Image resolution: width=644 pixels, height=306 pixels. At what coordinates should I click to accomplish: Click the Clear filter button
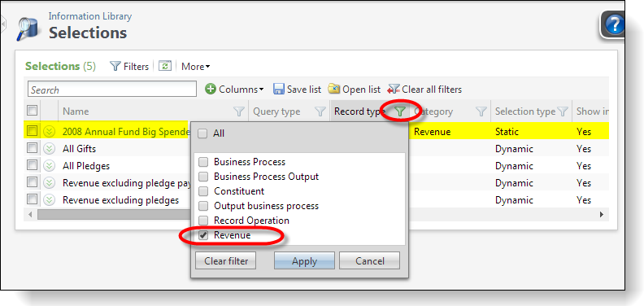[x=226, y=260]
